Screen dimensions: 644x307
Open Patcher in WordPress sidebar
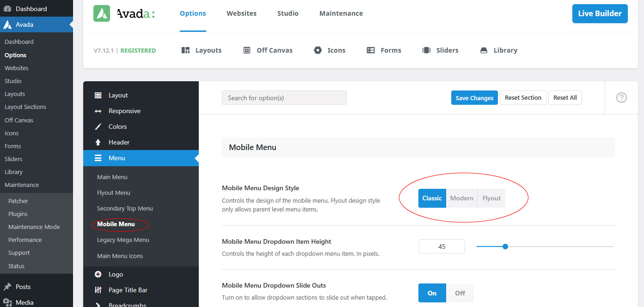[x=18, y=201]
